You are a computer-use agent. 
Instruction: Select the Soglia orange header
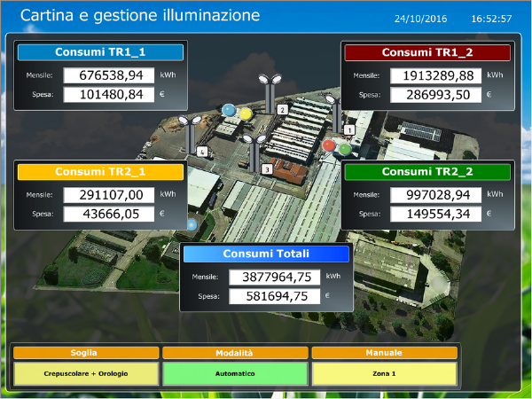click(x=86, y=353)
